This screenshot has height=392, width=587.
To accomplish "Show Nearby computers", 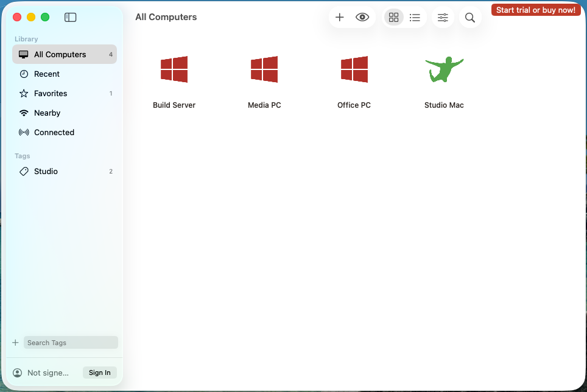I will 65,113.
